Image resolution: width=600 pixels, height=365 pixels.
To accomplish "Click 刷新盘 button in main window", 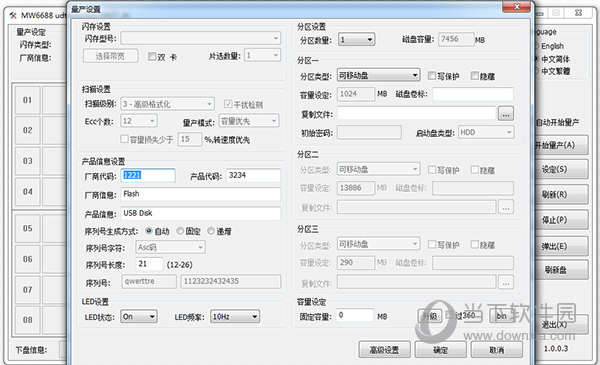I will [x=560, y=270].
